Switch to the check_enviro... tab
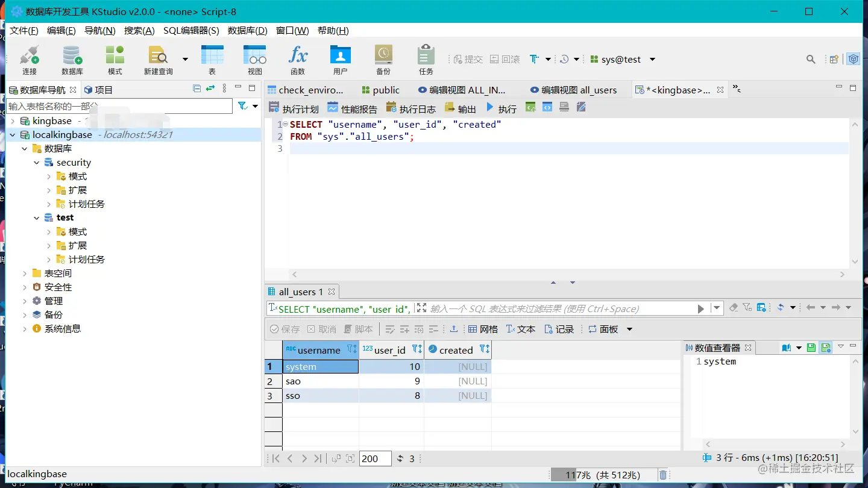868x488 pixels. click(306, 90)
